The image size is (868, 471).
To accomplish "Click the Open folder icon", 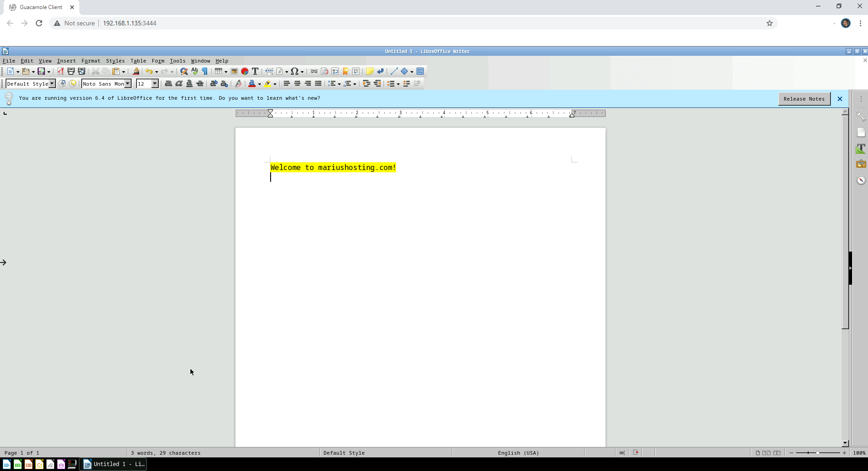I will (x=26, y=71).
